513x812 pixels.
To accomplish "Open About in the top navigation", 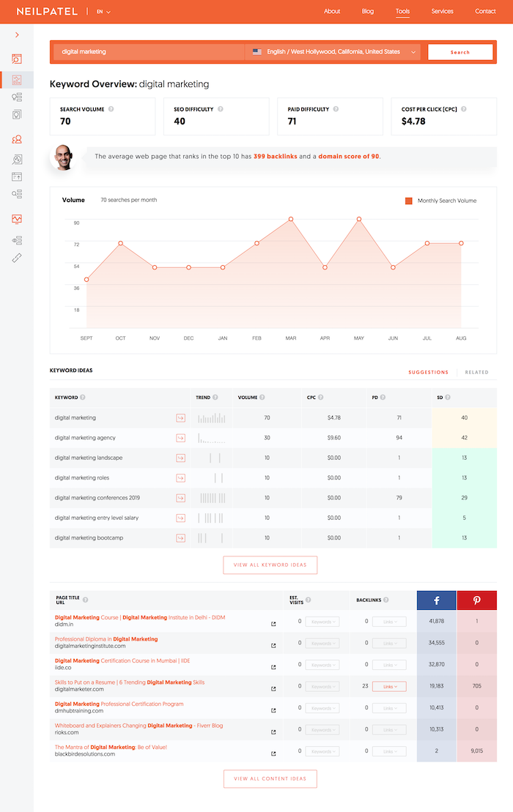I will pyautogui.click(x=332, y=12).
